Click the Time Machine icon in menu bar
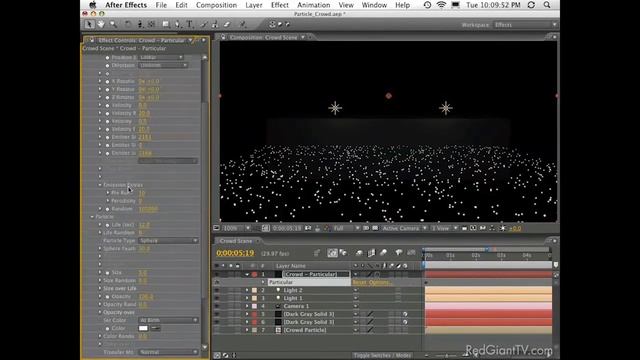 click(x=427, y=5)
